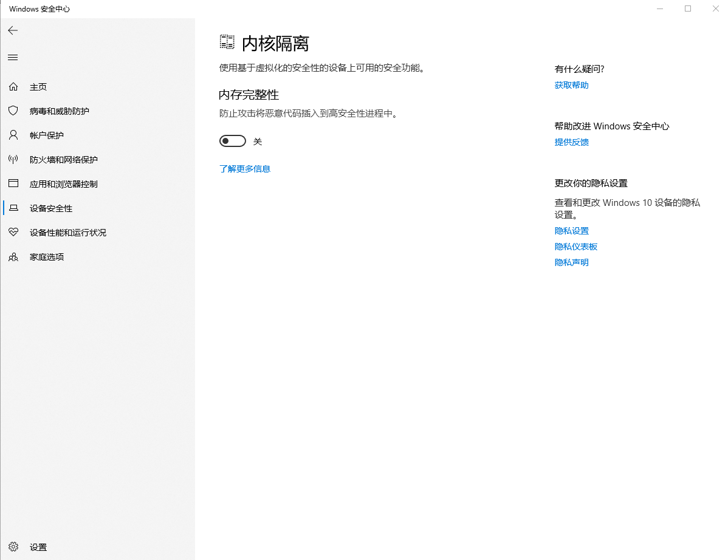Click the 内存完整性 heading text
The height and width of the screenshot is (560, 728).
249,95
